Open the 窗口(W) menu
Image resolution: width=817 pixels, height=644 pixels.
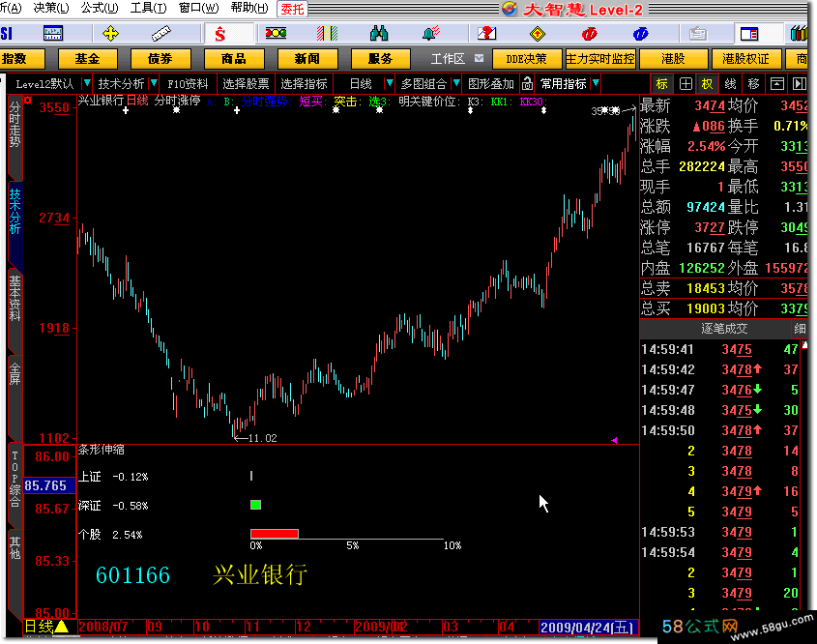[x=198, y=8]
